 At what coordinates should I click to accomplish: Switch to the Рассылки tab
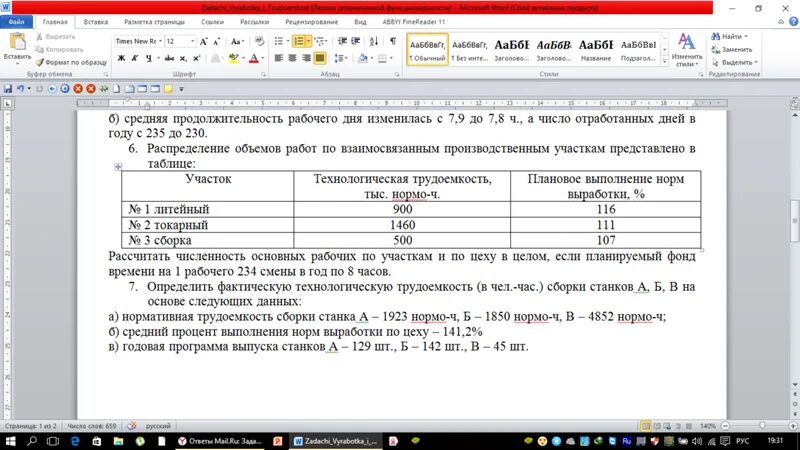pyautogui.click(x=254, y=22)
